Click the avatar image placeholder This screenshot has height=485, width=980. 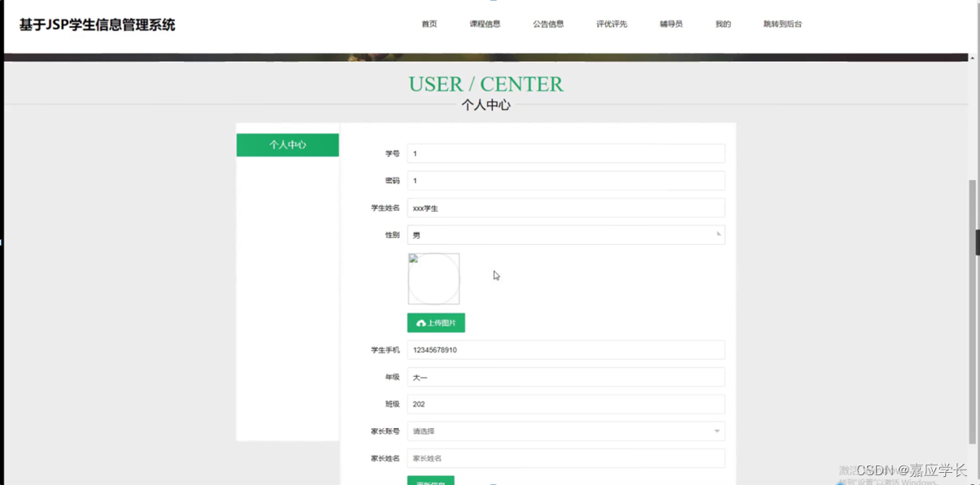point(433,278)
